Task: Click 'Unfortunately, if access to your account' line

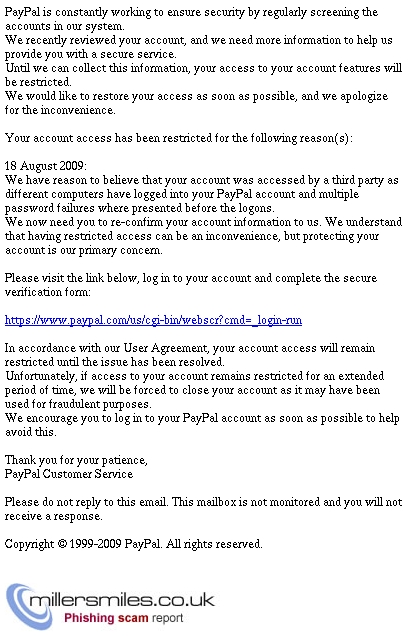Action: click(194, 390)
